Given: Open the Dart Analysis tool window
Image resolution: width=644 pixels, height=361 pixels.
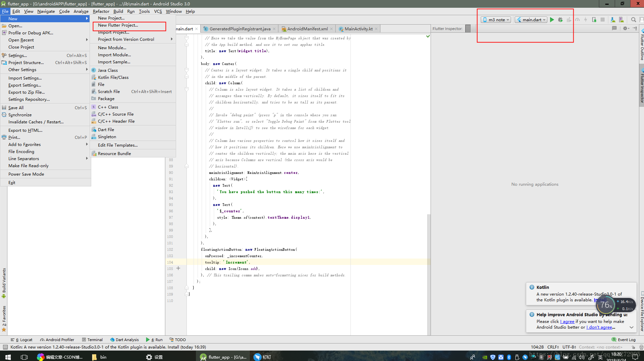Looking at the screenshot, I should (x=124, y=340).
